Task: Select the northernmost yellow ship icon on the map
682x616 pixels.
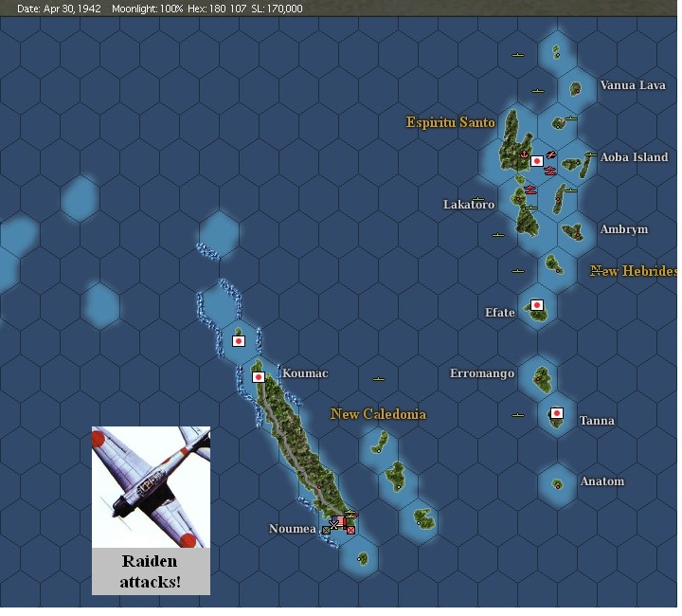Action: (x=518, y=55)
